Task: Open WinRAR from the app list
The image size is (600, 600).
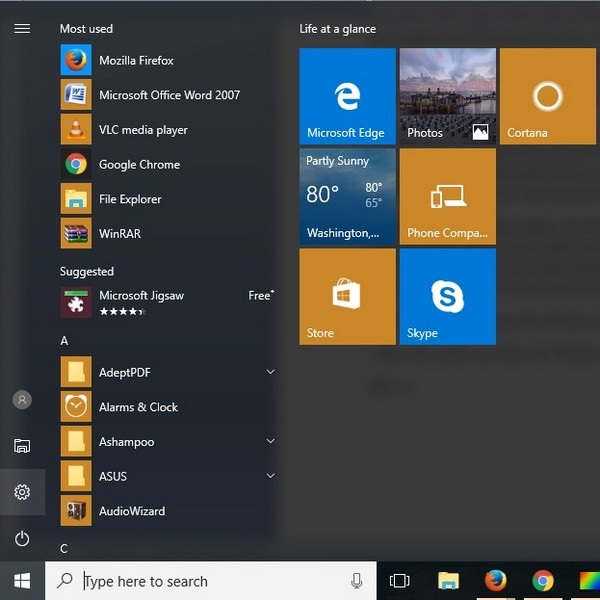Action: point(168,233)
